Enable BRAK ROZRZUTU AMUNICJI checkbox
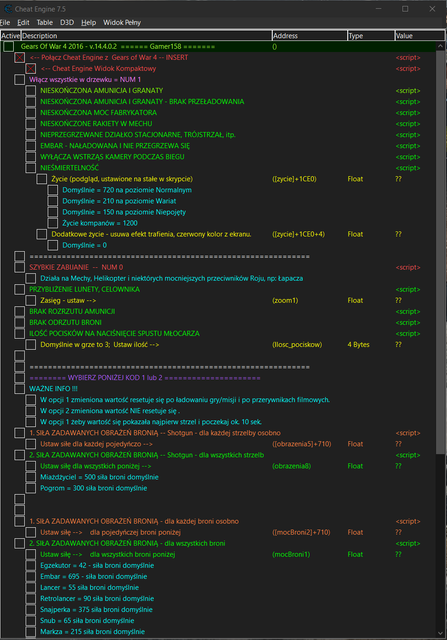Screen dimensions: 447x640 point(20,311)
